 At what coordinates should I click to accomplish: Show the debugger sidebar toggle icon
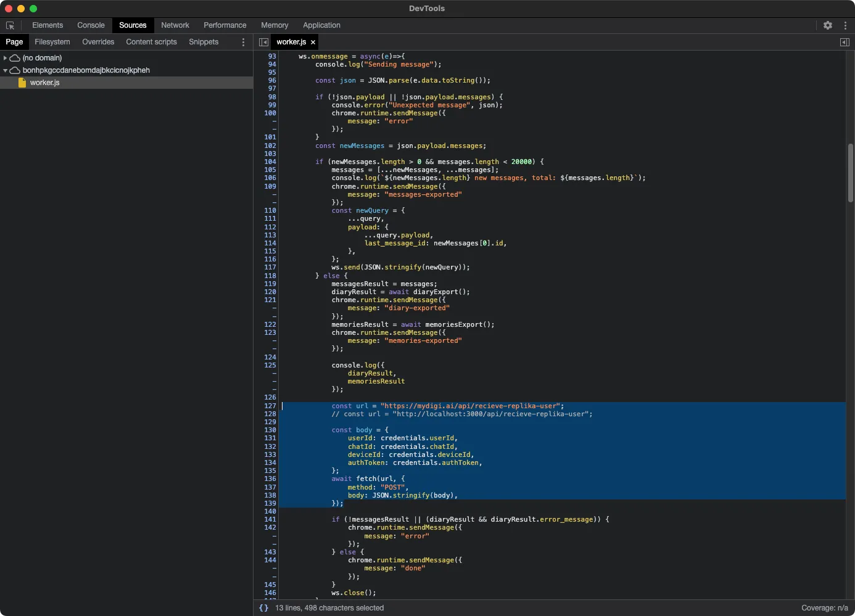tap(845, 42)
